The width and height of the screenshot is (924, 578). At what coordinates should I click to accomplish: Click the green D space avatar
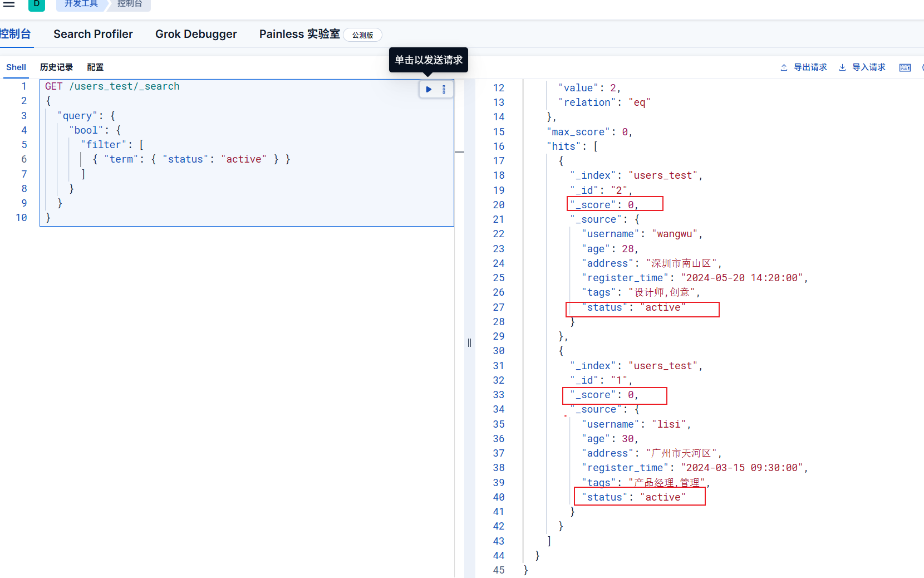37,4
